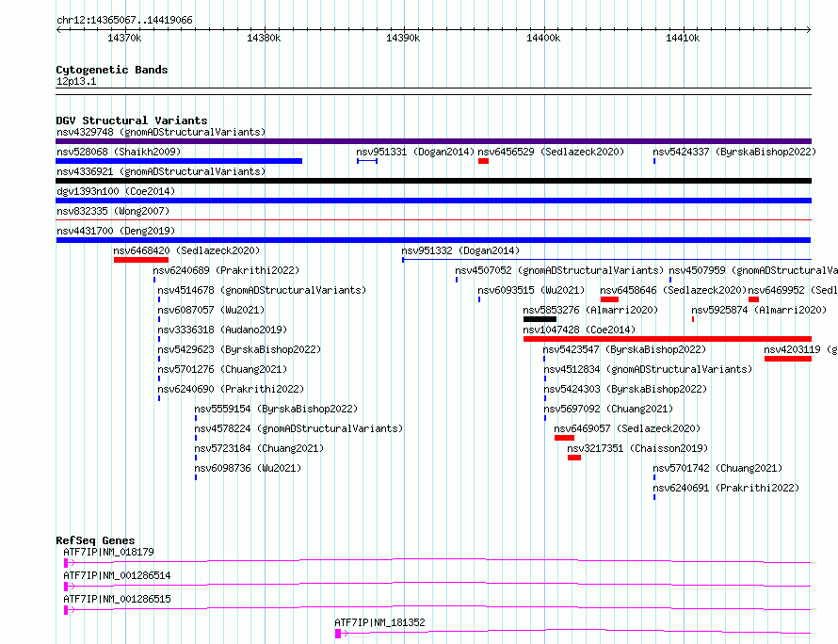Click the nsv5701276 (Chuang2021) label

tap(222, 369)
